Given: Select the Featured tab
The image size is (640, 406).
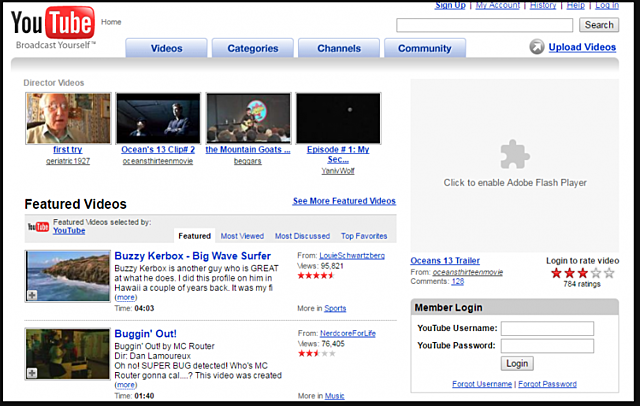Looking at the screenshot, I should [x=194, y=236].
